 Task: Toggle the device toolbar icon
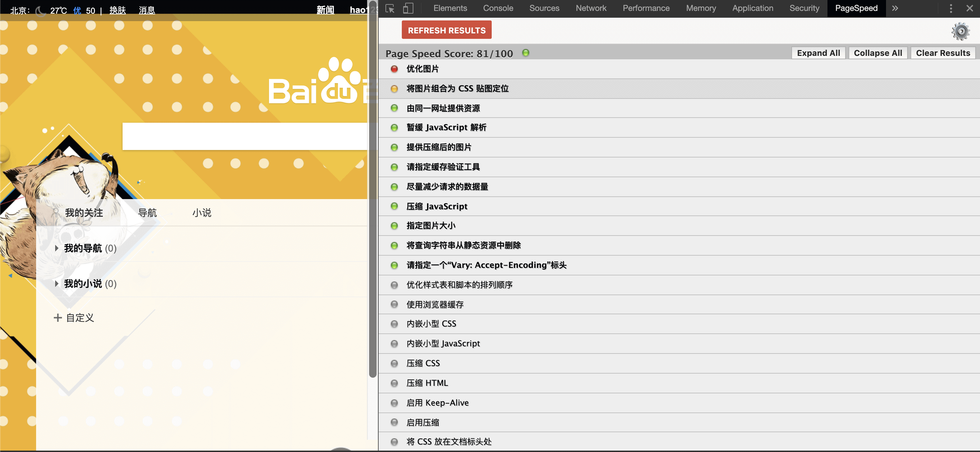408,9
